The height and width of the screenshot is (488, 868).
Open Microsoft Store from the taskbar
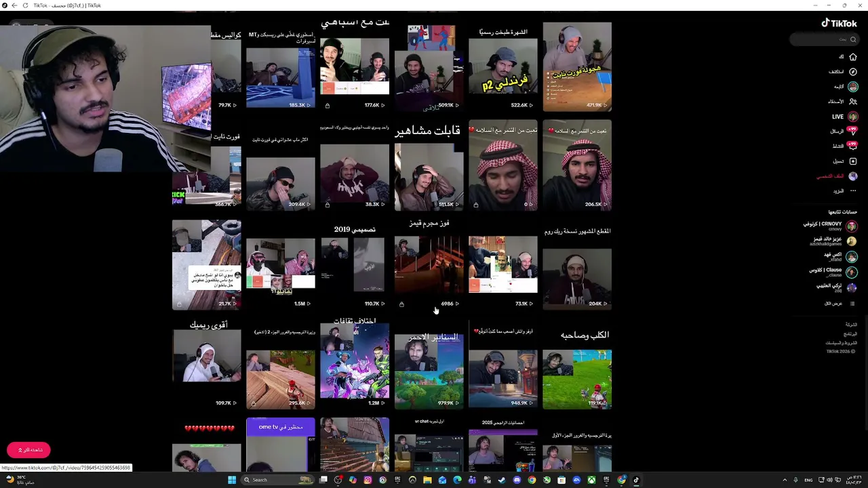[561, 480]
